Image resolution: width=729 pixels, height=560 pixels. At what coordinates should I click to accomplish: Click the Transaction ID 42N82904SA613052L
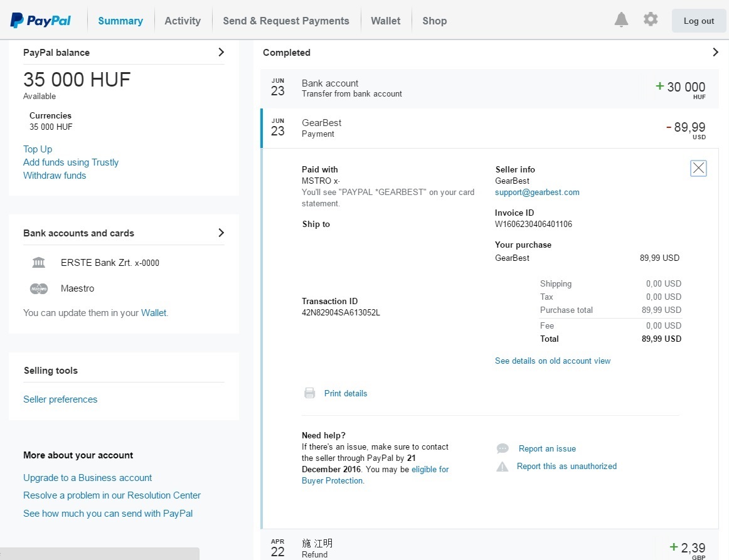tap(341, 313)
